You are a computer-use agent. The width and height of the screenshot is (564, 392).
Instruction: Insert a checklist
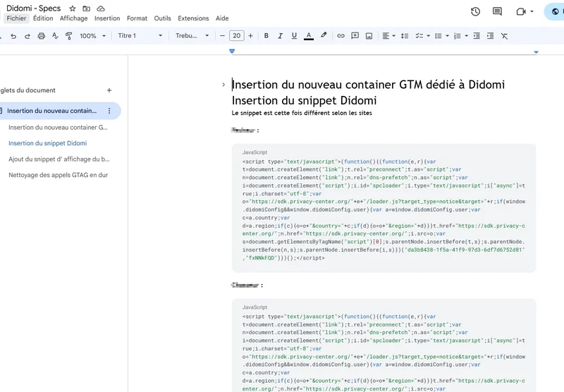(419, 36)
